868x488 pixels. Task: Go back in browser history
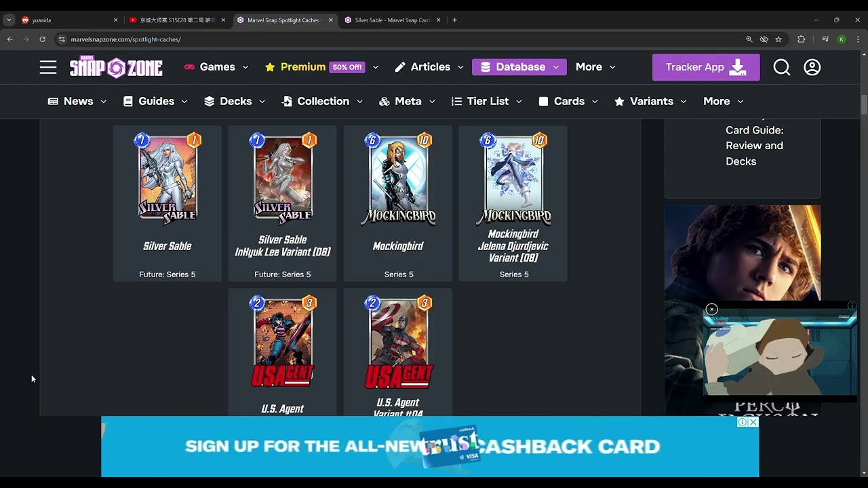click(10, 39)
